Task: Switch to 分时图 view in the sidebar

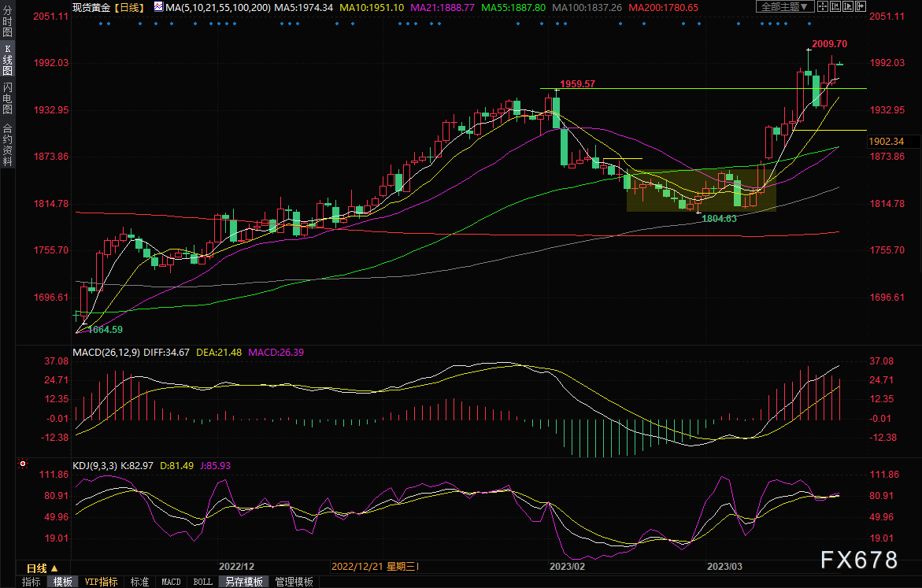Action: [8, 22]
